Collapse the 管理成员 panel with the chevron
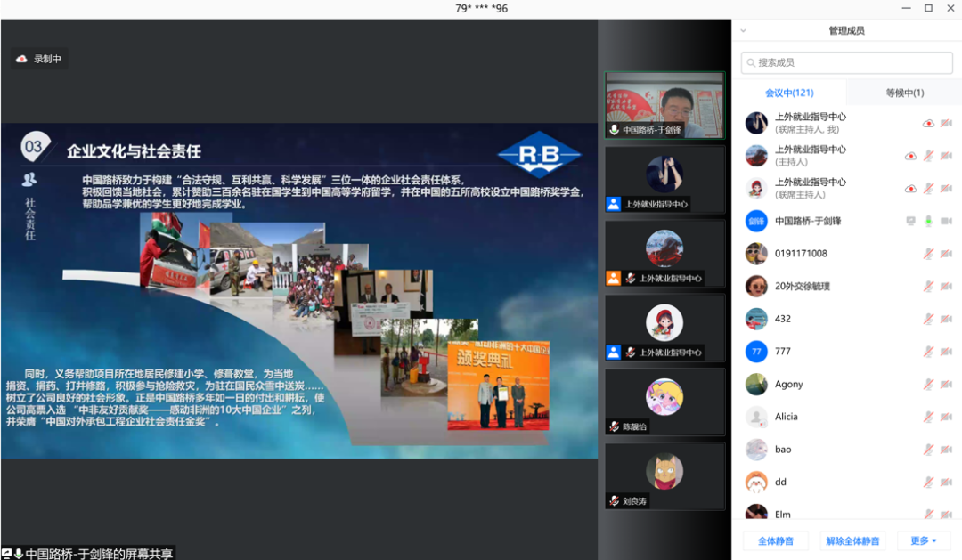Screen dimensions: 962x560 tap(742, 29)
